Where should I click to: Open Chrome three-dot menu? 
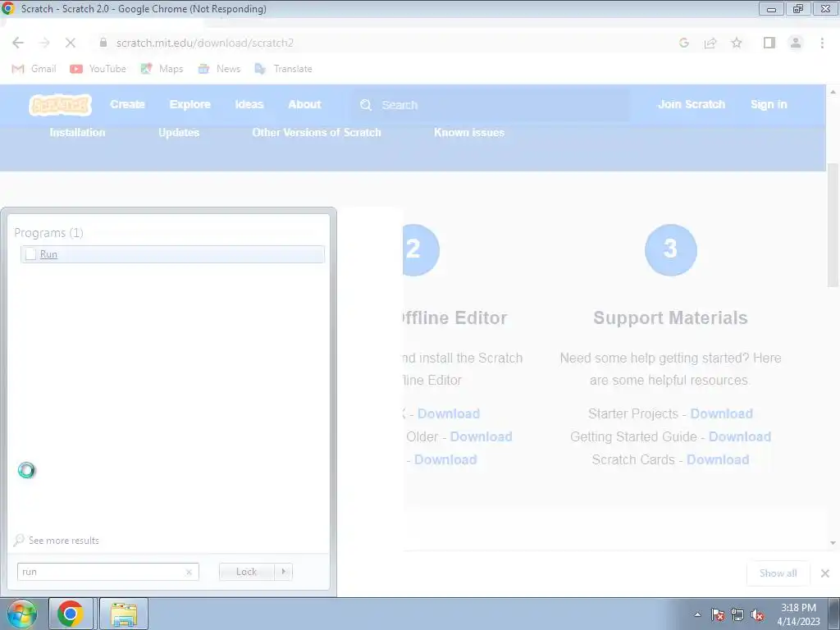822,43
